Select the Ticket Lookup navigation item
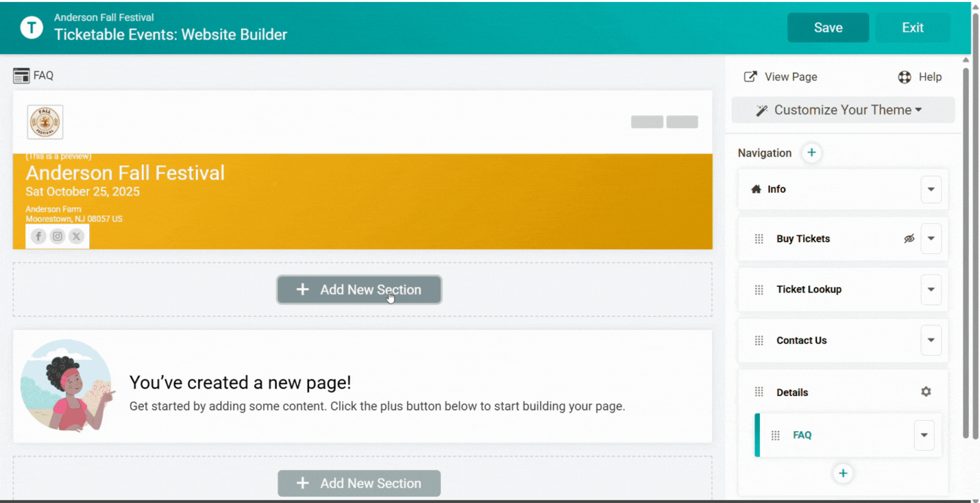Viewport: 980px width, 503px height. click(x=808, y=289)
